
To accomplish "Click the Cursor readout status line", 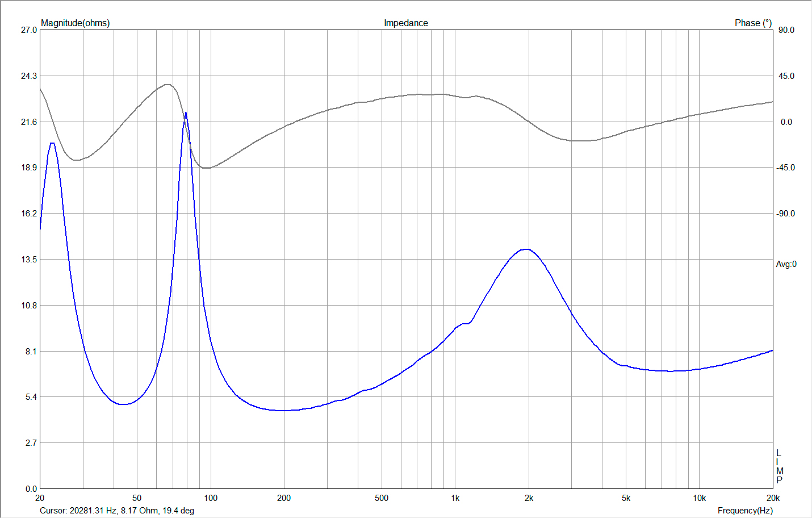I will [117, 511].
